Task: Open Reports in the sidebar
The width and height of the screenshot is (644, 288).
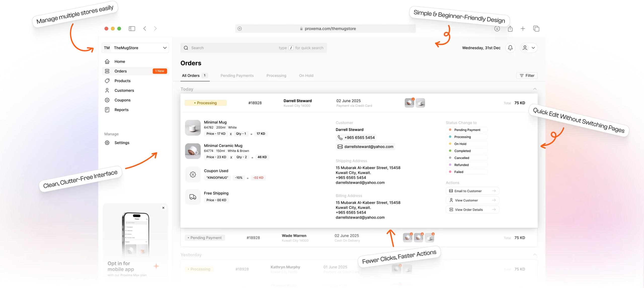Action: pos(135,110)
